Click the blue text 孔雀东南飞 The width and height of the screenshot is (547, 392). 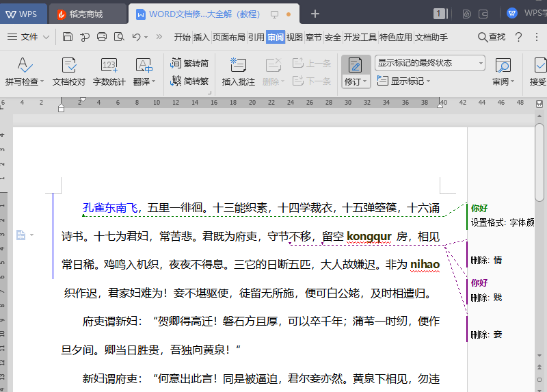click(110, 208)
